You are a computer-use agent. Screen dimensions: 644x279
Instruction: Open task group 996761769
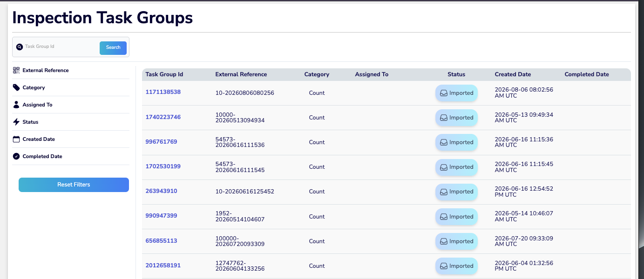(x=161, y=142)
